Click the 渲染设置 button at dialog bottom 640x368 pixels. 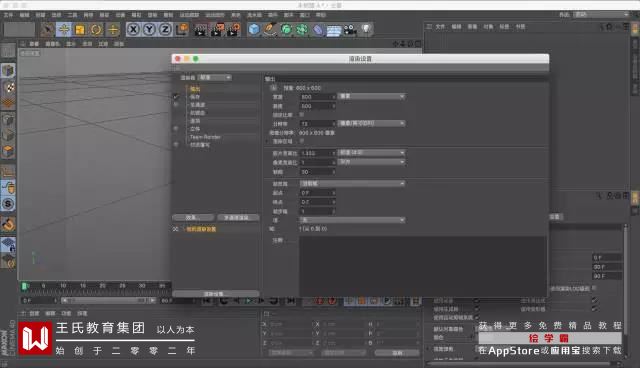tap(216, 294)
